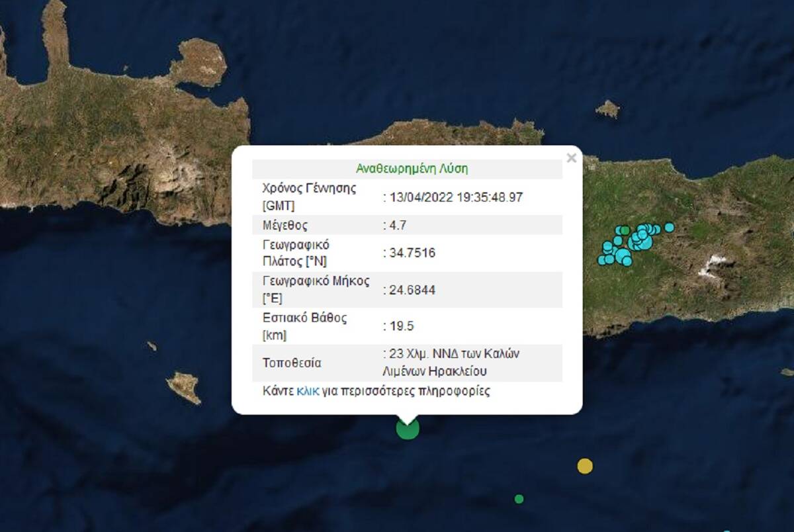Click the large green epicenter marker below popup
Viewport: 794px width, 532px height.
click(x=408, y=429)
